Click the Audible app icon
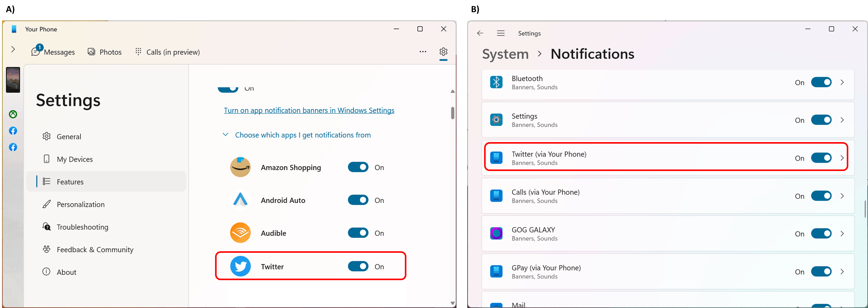 point(241,233)
